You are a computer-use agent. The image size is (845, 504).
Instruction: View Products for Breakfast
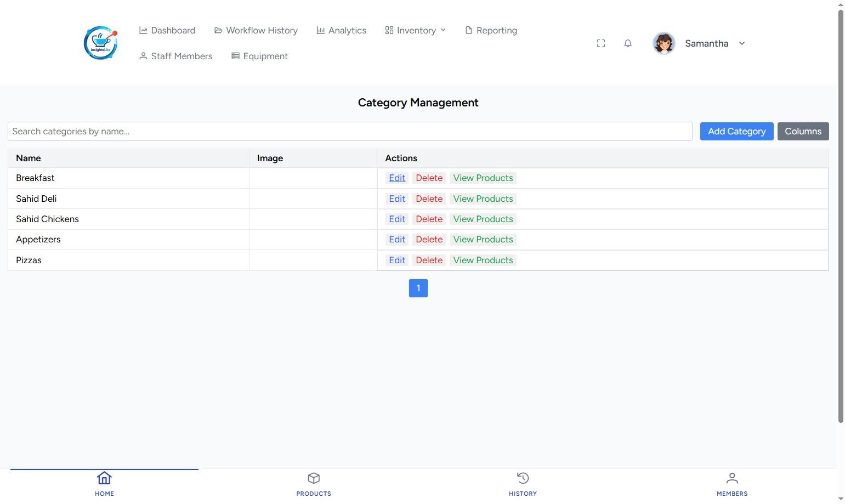click(x=483, y=178)
